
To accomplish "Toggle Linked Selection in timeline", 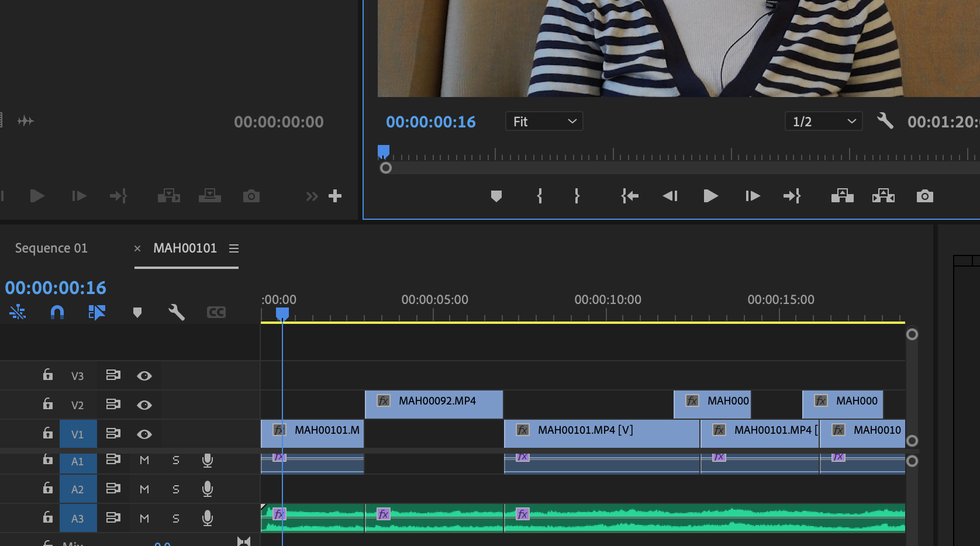I will 96,312.
